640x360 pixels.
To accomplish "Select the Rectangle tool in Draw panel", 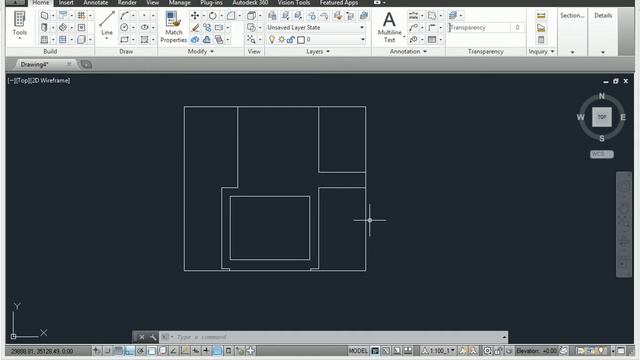I will [124, 40].
